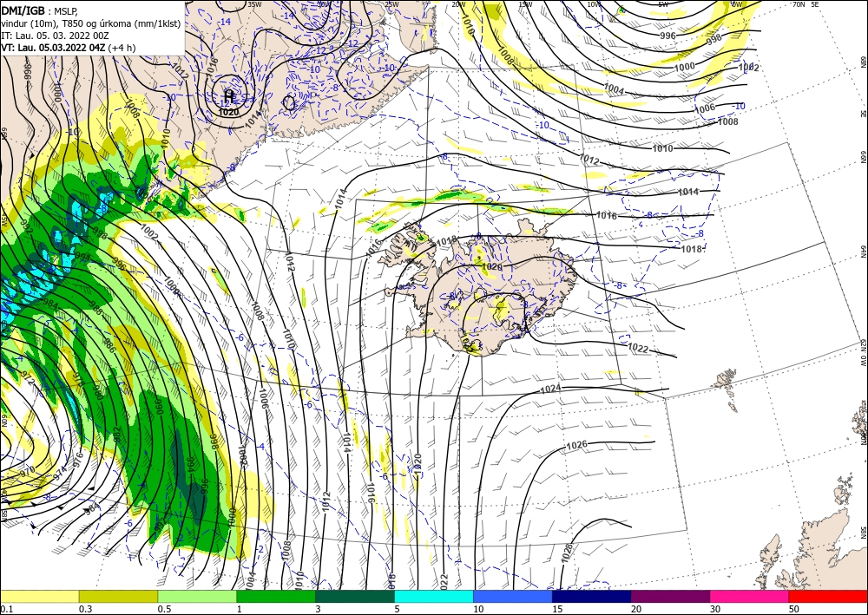Click the "68N" latitude label
The width and height of the screenshot is (868, 615).
[x=864, y=61]
